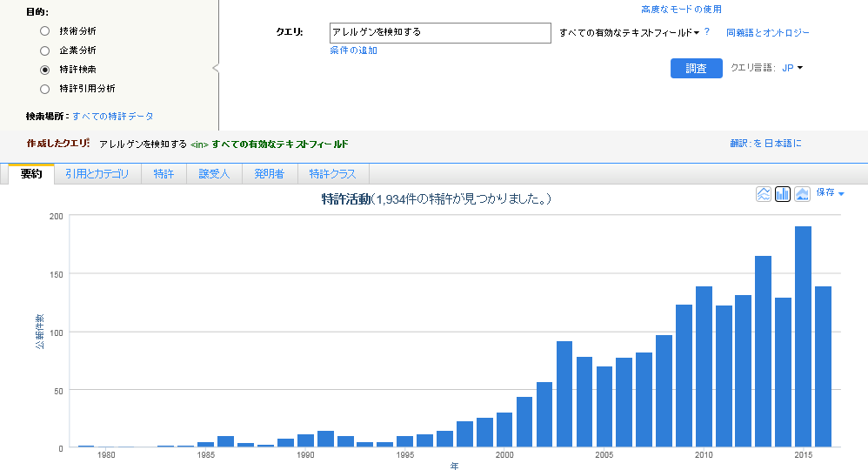Select the 特許引用分析 radio button
Image resolution: width=868 pixels, height=470 pixels.
coord(45,89)
